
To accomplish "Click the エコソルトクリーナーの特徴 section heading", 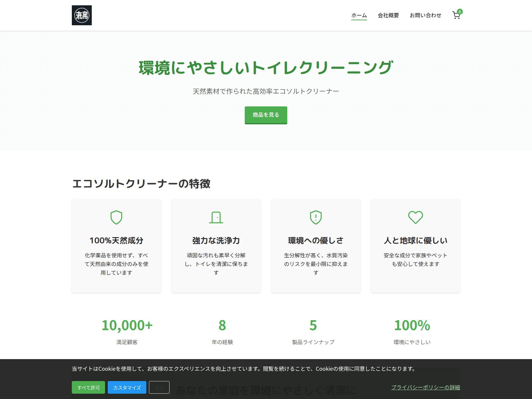I will (x=141, y=184).
